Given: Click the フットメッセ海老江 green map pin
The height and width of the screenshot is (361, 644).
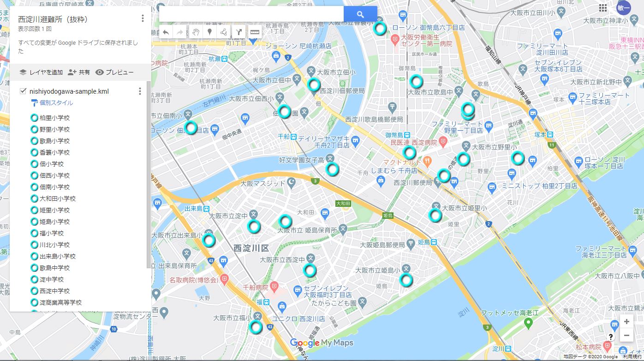Looking at the screenshot, I should coord(529,323).
